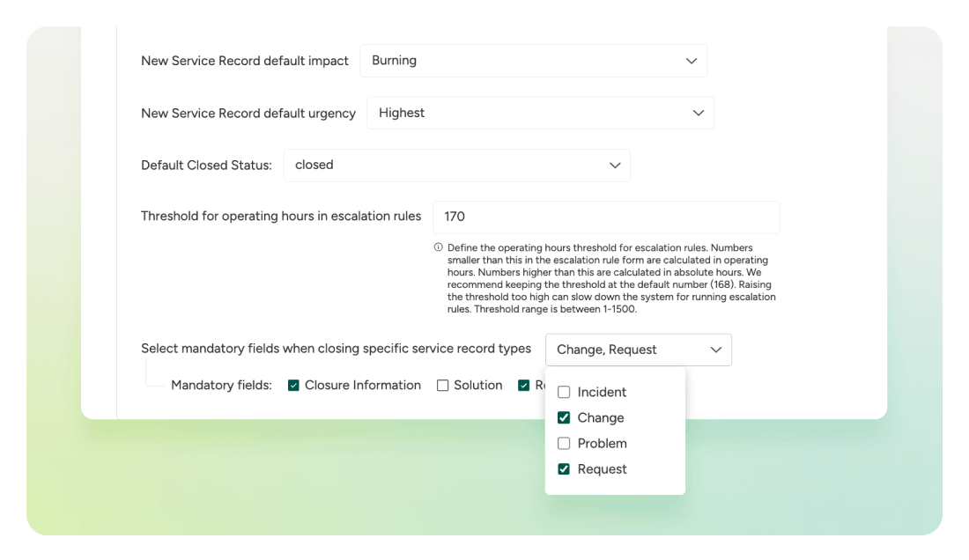The width and height of the screenshot is (969, 560).
Task: Click the chevron arrow in the Default Closed Status field
Action: (x=615, y=166)
